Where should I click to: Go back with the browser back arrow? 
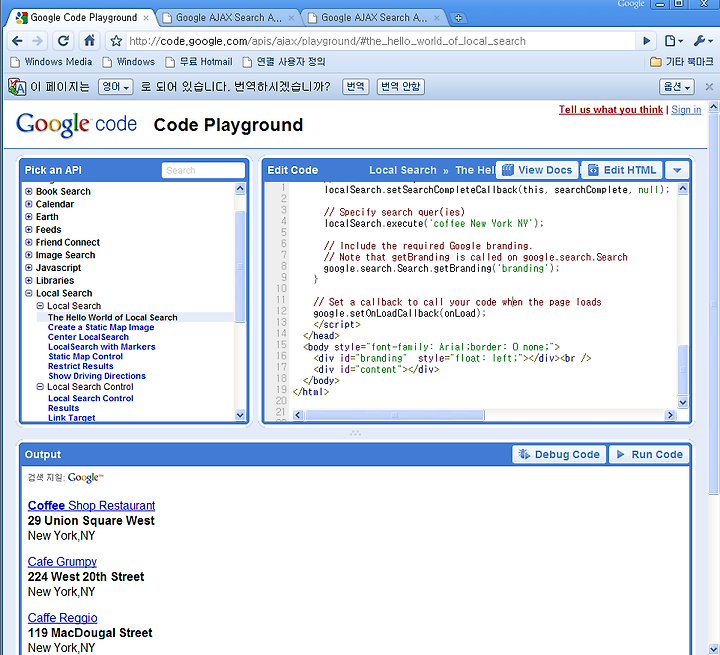[17, 41]
